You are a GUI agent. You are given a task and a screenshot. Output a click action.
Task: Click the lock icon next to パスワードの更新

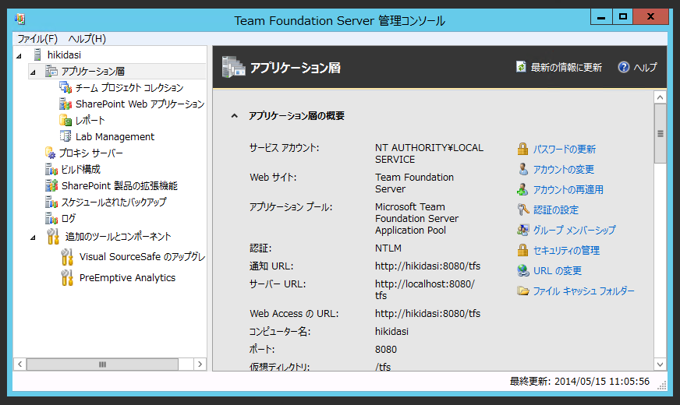point(523,149)
